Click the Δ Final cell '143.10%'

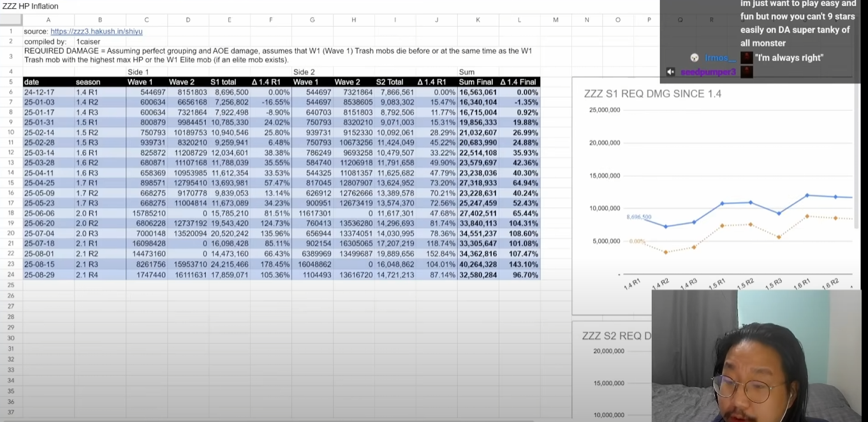coord(519,265)
